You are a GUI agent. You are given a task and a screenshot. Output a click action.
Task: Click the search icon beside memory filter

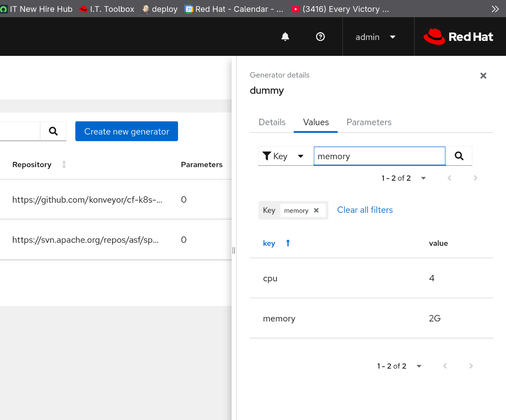[x=459, y=156]
